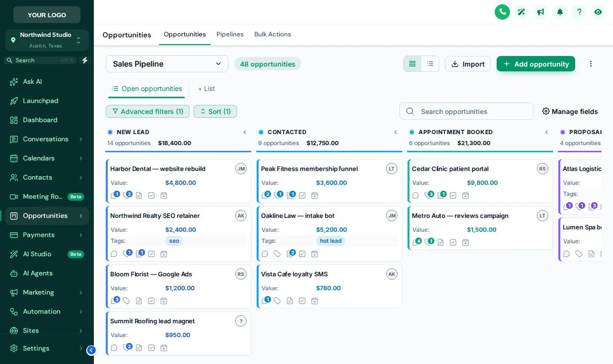Click the green phone dialer icon

[x=502, y=12]
